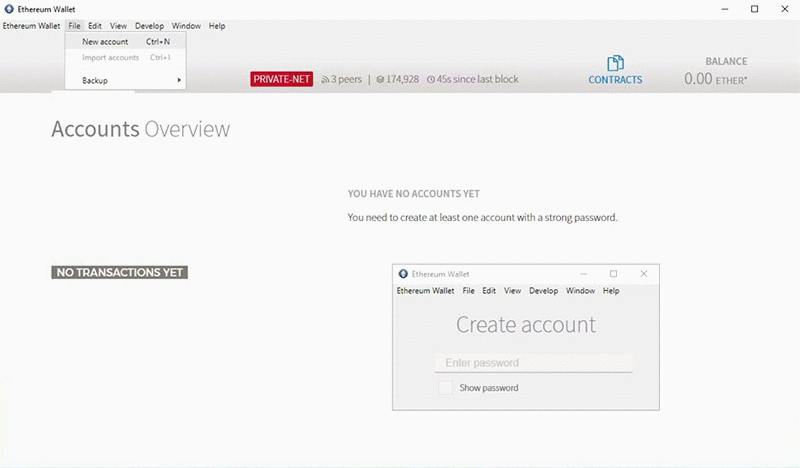
Task: Minimize the Create account window
Action: point(584,274)
